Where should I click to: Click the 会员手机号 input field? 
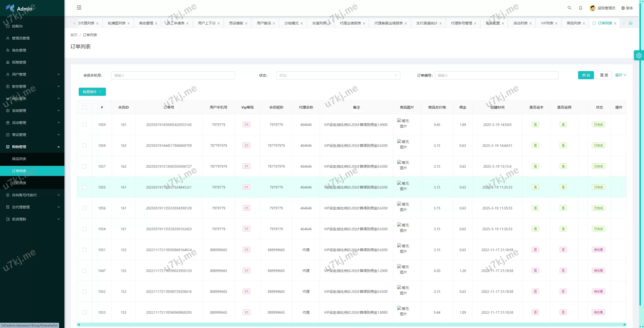click(173, 75)
